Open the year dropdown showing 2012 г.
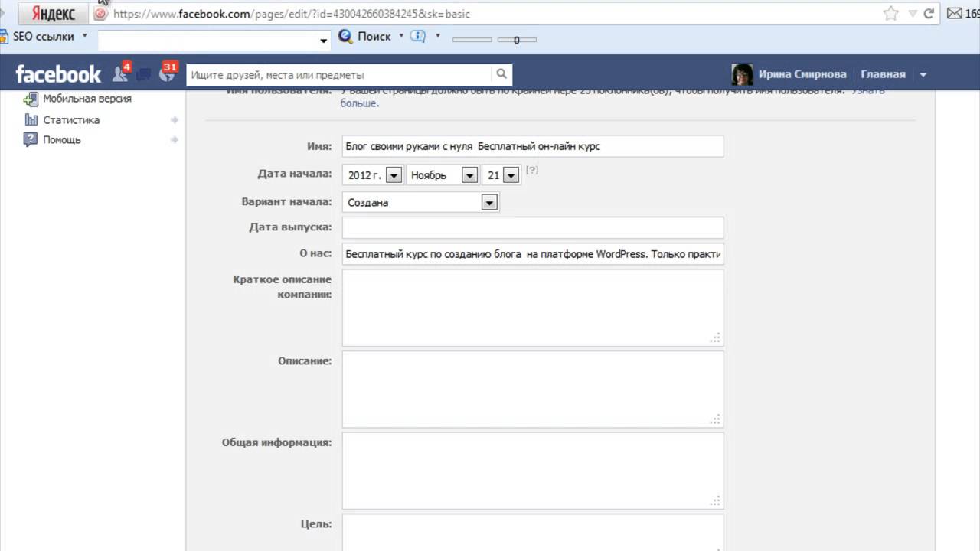The image size is (980, 551). coord(373,175)
